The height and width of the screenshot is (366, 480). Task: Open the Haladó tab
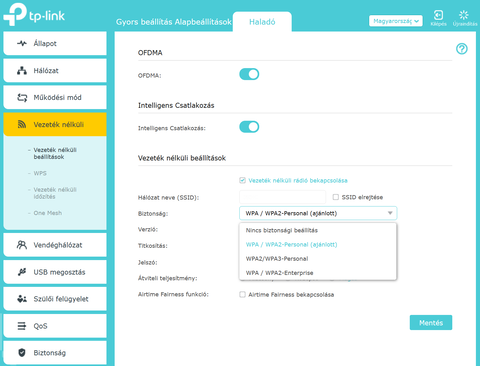262,22
